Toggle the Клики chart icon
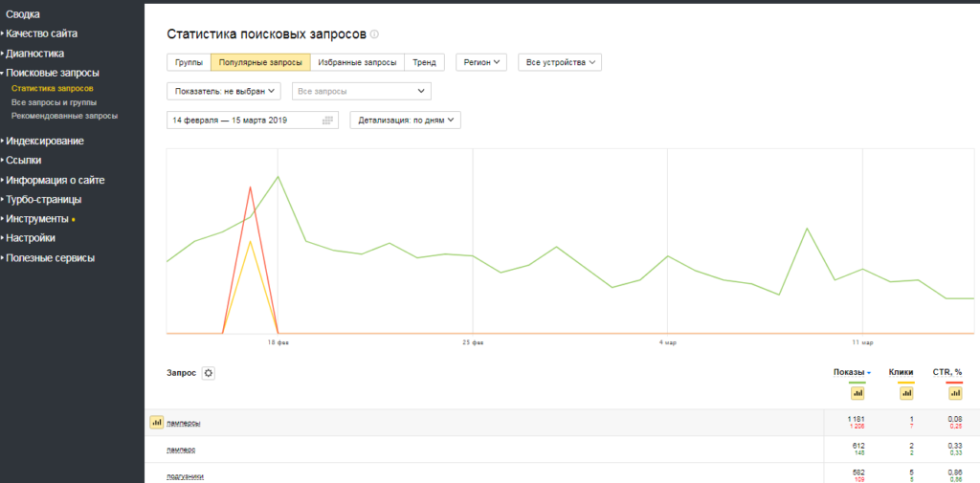 [x=906, y=393]
